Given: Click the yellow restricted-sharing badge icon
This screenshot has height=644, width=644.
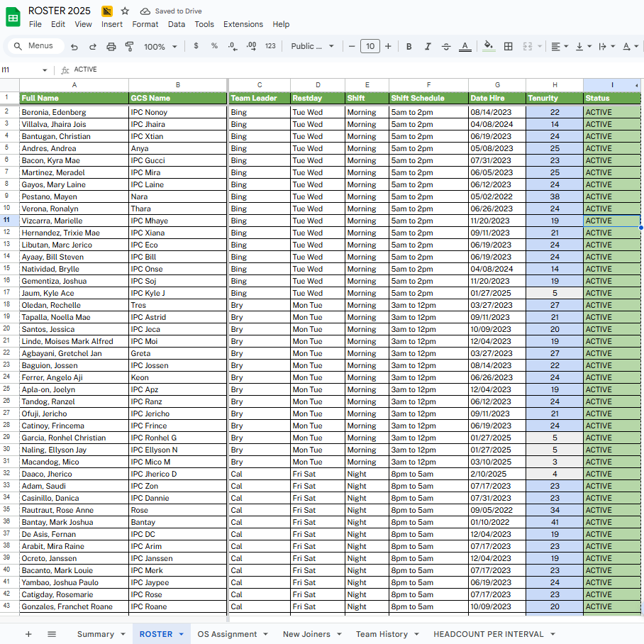Looking at the screenshot, I should (x=107, y=11).
